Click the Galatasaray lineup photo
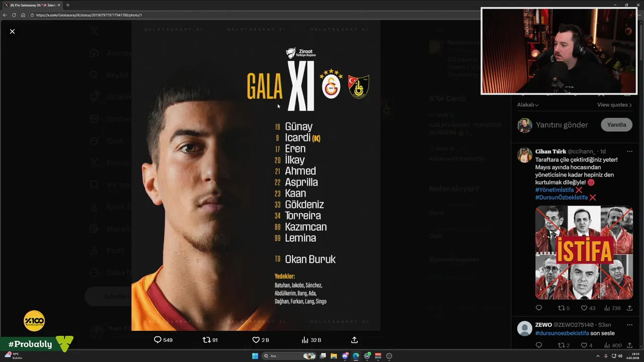This screenshot has width=644, height=362. click(x=256, y=175)
